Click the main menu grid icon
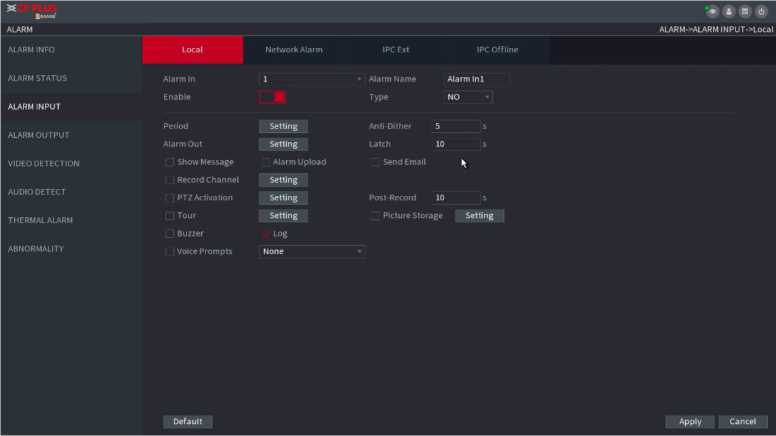The image size is (776, 436). [746, 11]
